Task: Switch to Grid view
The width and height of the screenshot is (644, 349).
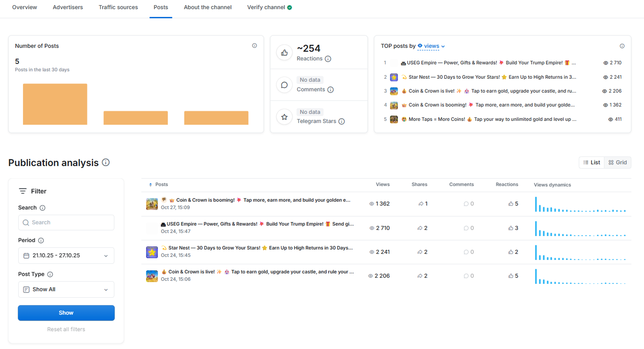Action: pyautogui.click(x=617, y=163)
